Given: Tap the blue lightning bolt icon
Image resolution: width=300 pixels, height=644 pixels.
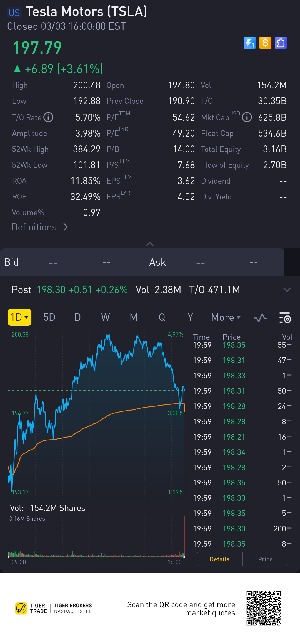Looking at the screenshot, I should tap(249, 43).
